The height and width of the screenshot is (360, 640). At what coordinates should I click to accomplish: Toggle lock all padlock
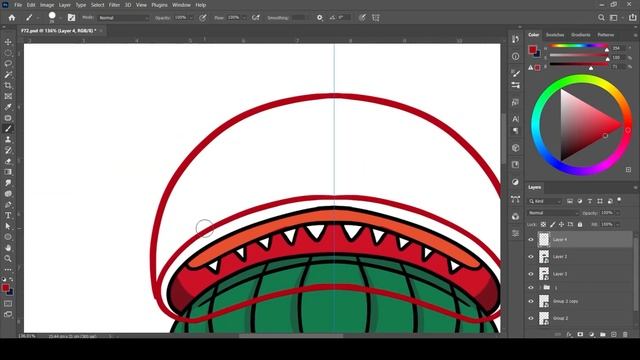[580, 224]
